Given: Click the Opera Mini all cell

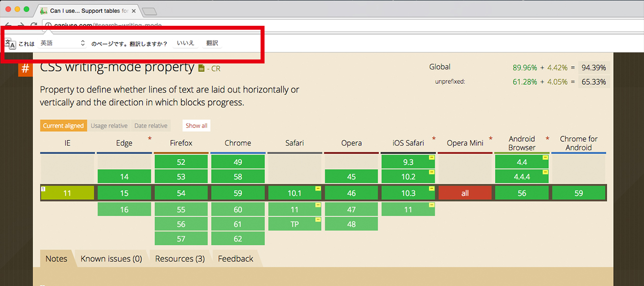Looking at the screenshot, I should tap(465, 193).
